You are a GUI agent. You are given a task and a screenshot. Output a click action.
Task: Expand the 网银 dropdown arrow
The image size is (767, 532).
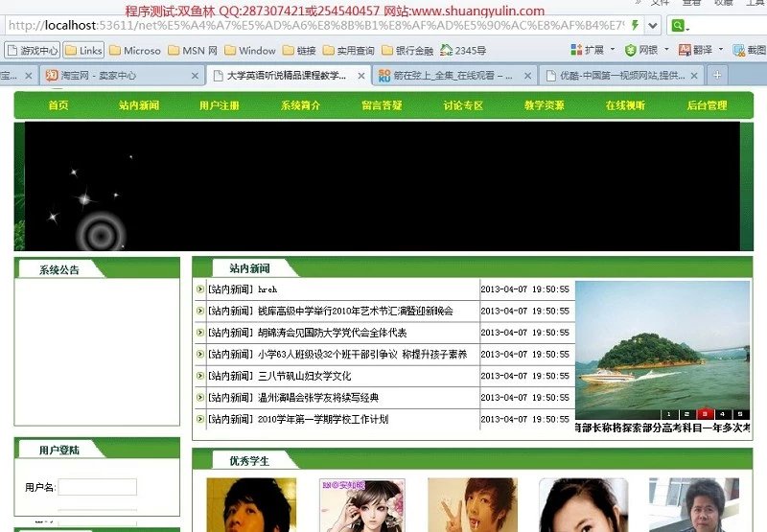coord(666,50)
